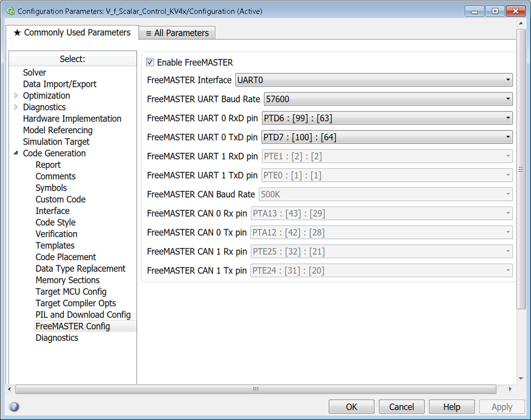Click the "Select:" header in the tree pane
This screenshot has width=531, height=420.
(x=72, y=59)
